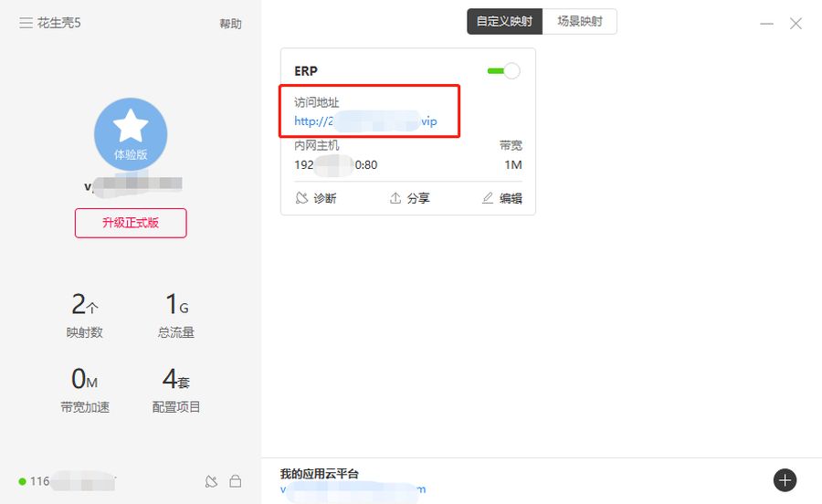Click the 带宽 value 1M

(513, 165)
